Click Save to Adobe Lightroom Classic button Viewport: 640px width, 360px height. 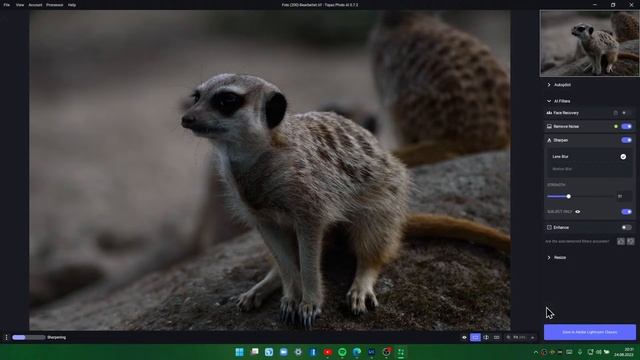point(589,332)
